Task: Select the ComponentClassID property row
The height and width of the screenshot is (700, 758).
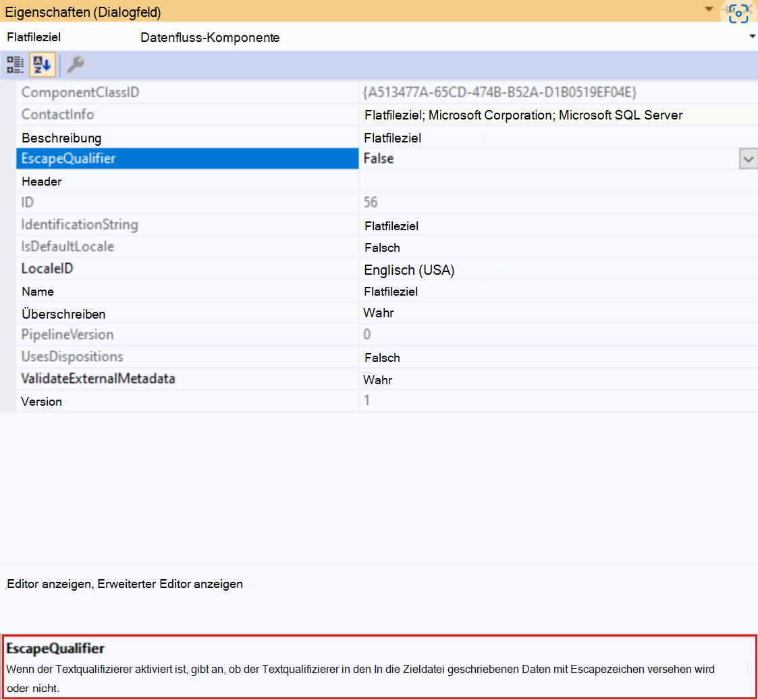Action: click(387, 92)
